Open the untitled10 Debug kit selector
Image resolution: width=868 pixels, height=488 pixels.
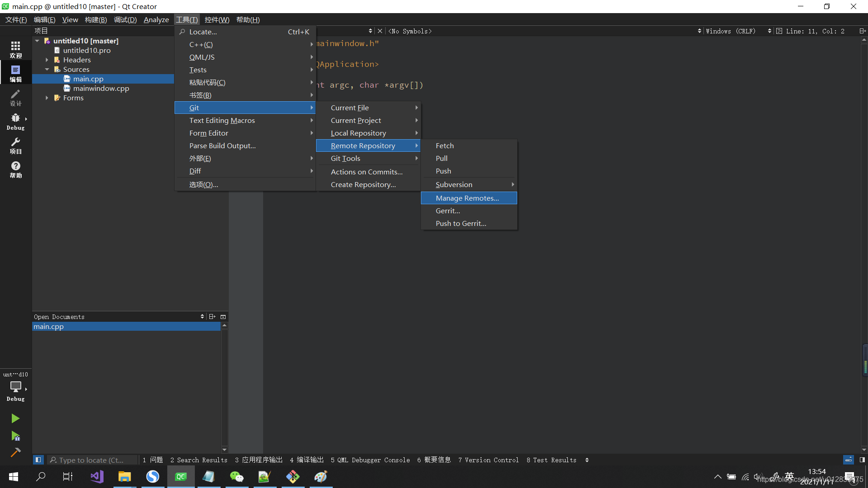[x=16, y=387]
